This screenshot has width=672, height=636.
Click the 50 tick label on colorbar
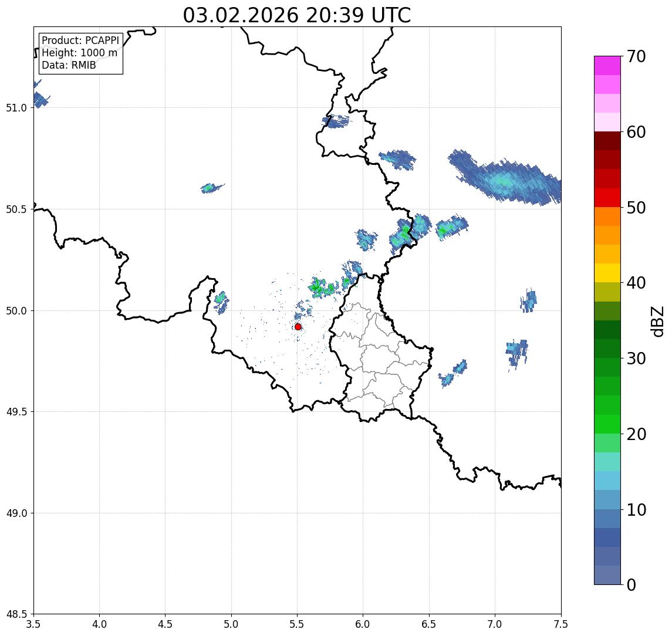click(x=636, y=208)
